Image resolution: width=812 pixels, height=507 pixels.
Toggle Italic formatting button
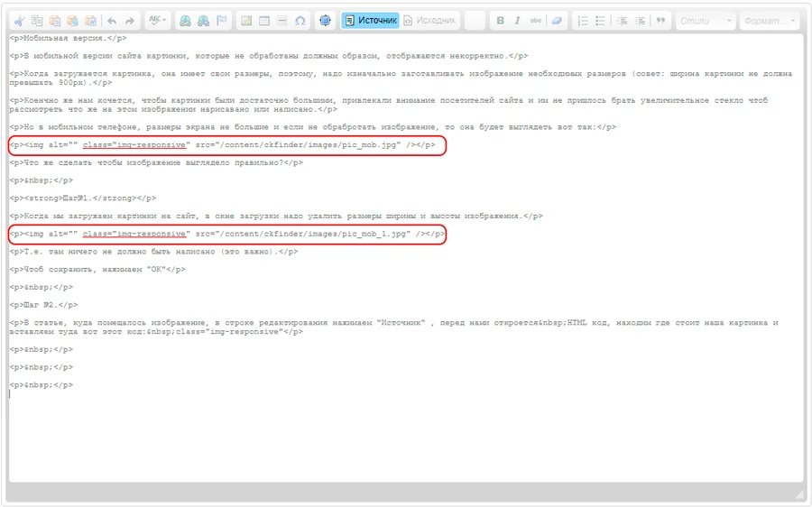tap(517, 20)
